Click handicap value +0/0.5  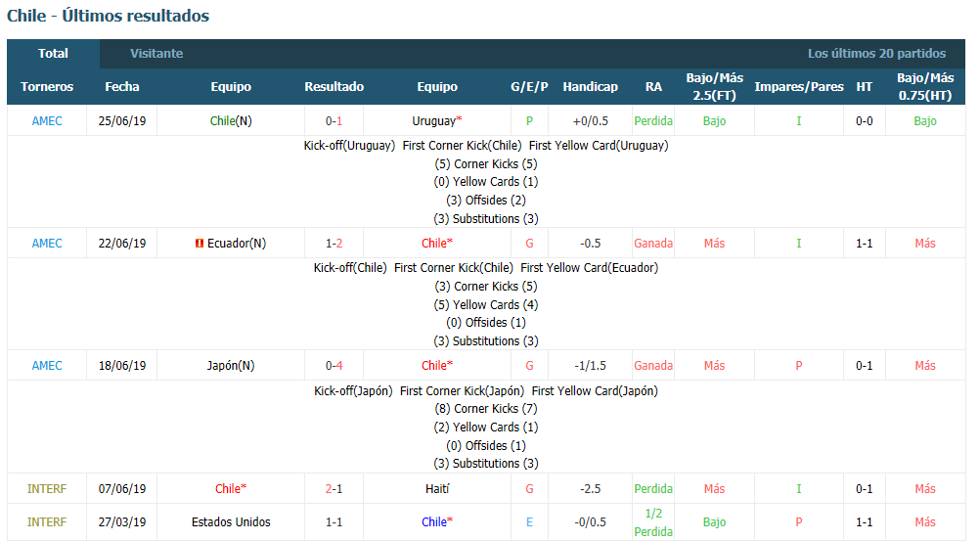[x=590, y=120]
